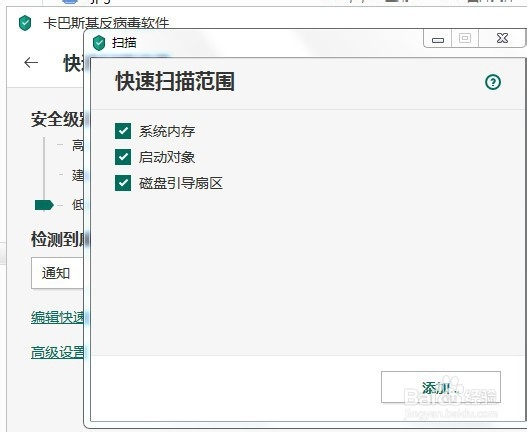The image size is (527, 432).
Task: Click the shield icon in scan dialog title
Action: pos(99,43)
